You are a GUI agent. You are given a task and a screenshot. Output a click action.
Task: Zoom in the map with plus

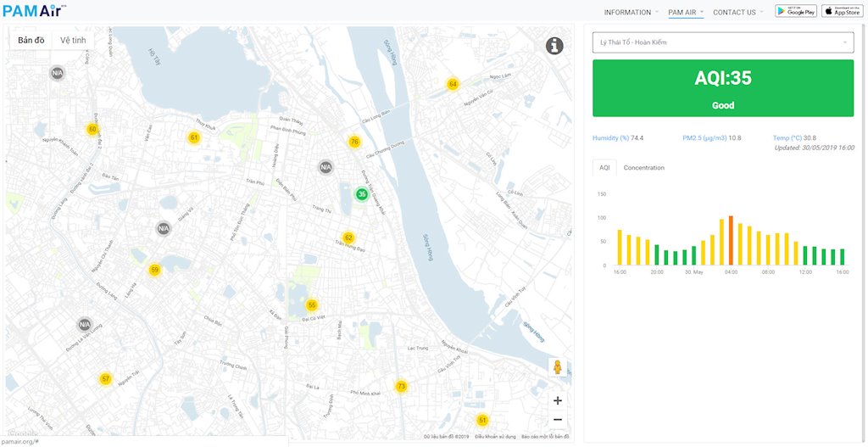tap(557, 400)
